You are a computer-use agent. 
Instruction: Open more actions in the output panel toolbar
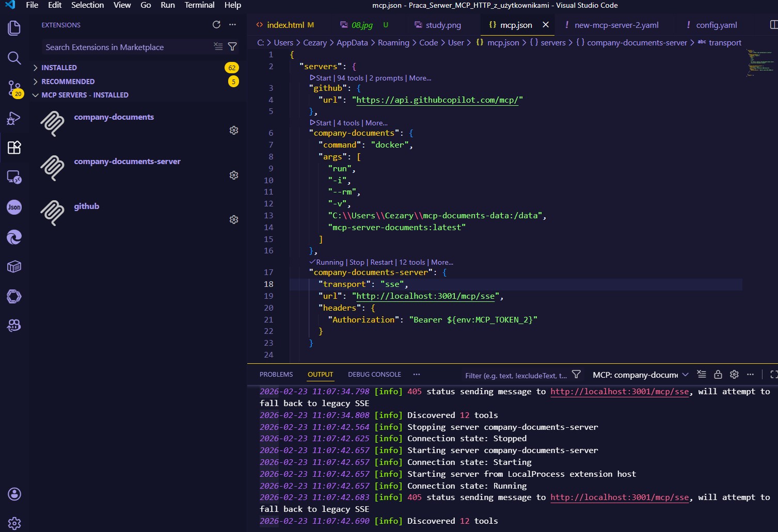point(751,375)
